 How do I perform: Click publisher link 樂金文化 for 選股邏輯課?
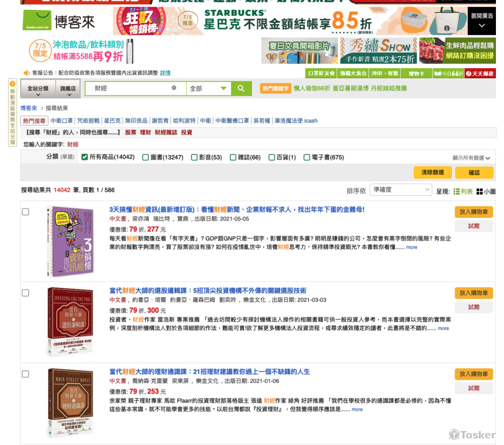(x=255, y=300)
